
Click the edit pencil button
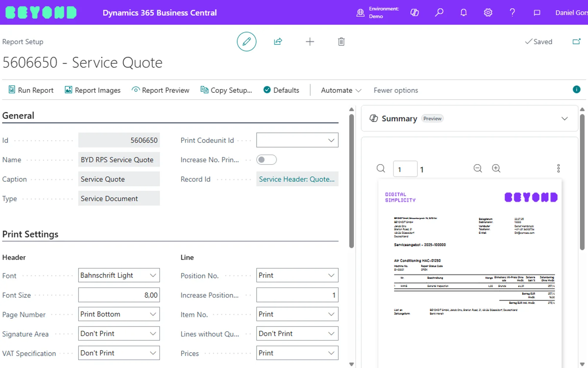pyautogui.click(x=247, y=42)
